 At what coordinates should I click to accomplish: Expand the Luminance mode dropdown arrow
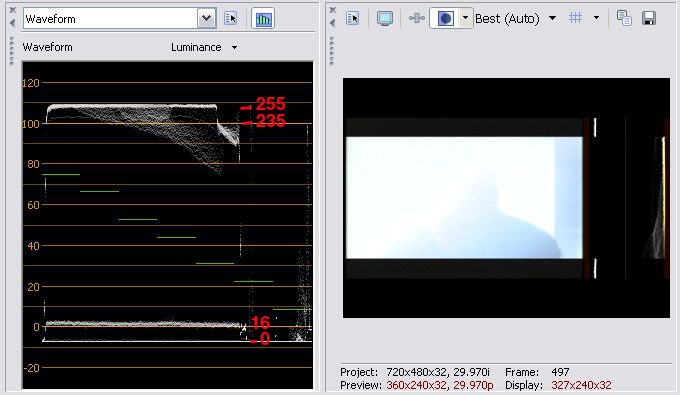point(234,47)
